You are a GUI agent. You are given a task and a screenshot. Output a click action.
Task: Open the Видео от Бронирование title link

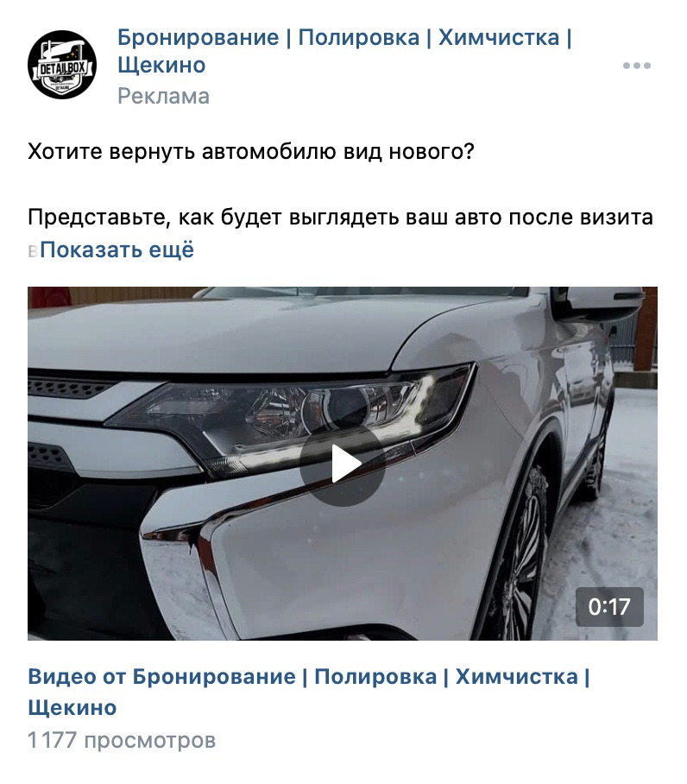309,692
